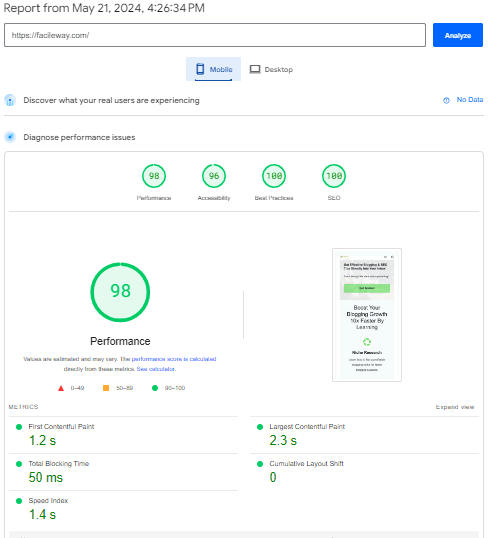Select the SEO score gauge 100
The image size is (489, 538).
click(334, 176)
